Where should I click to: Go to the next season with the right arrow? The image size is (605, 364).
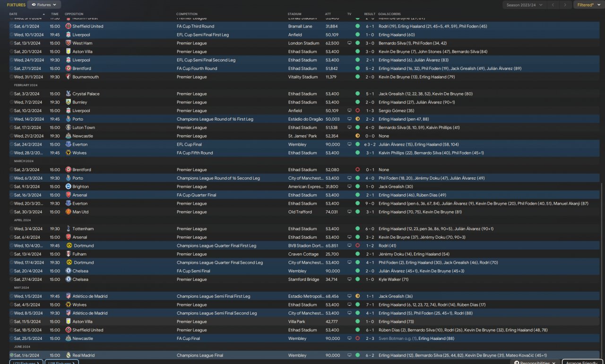pyautogui.click(x=565, y=5)
